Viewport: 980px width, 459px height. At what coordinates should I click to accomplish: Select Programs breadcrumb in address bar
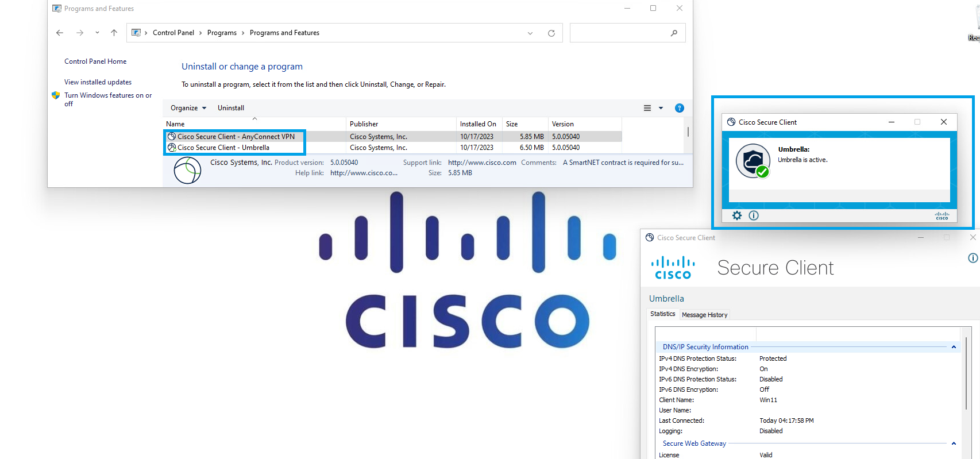(222, 33)
